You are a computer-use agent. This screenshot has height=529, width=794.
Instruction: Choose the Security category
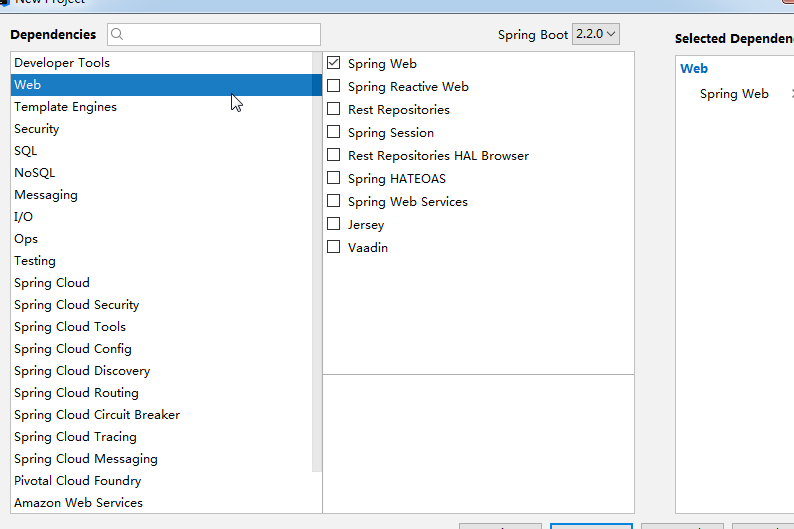coord(162,129)
